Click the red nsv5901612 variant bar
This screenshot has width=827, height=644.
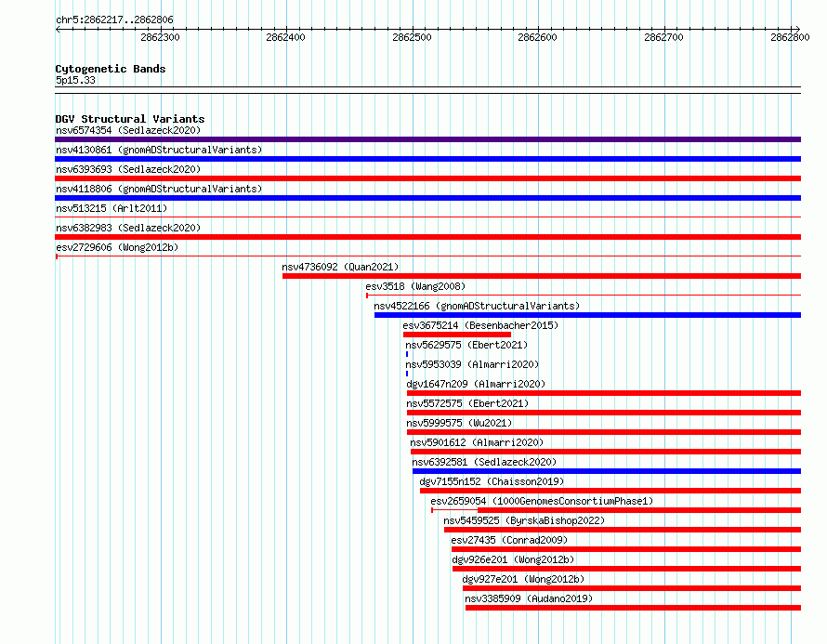(x=606, y=452)
